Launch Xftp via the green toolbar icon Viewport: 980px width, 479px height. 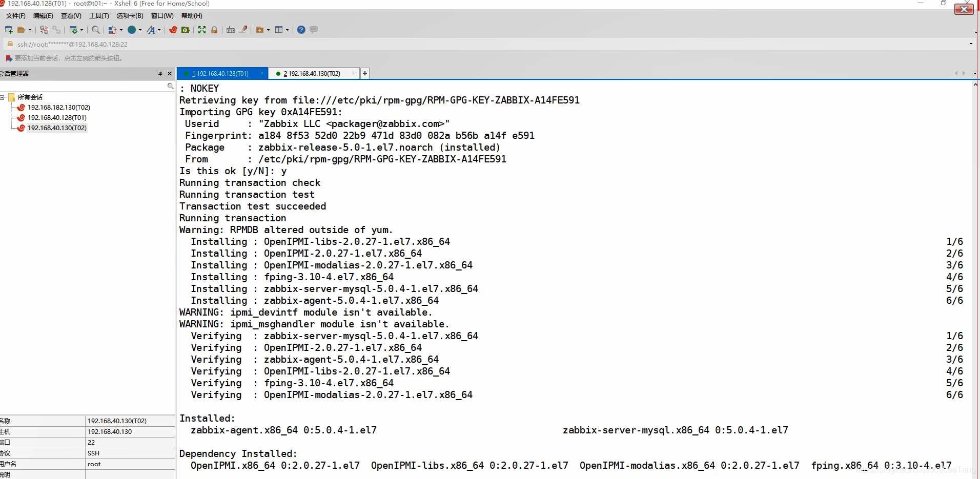pyautogui.click(x=186, y=30)
